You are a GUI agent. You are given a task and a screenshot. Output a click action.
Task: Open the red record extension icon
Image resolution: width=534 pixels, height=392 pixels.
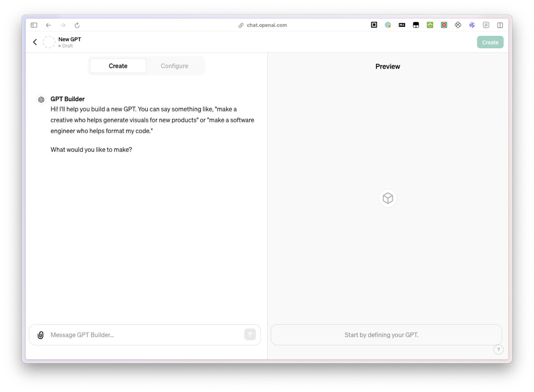point(444,25)
